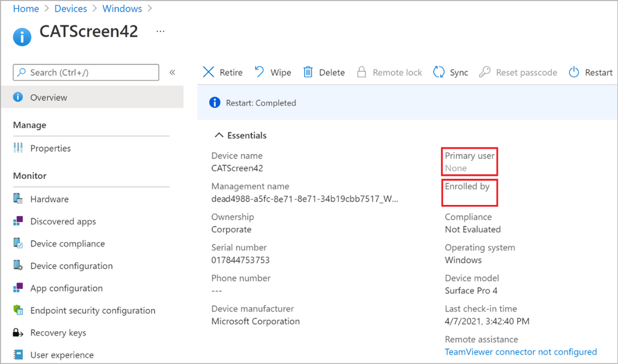Click the Delete trash can icon
Viewport: 618px width, 364px height.
tap(308, 72)
